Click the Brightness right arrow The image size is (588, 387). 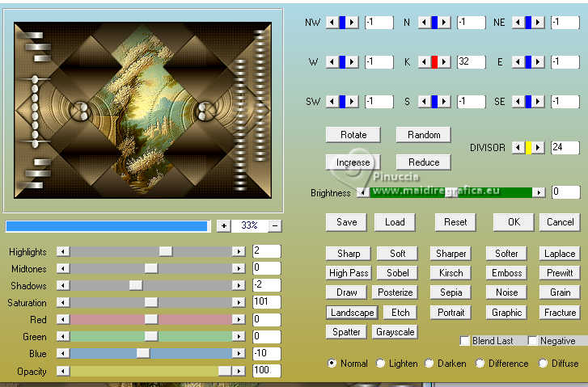(539, 192)
